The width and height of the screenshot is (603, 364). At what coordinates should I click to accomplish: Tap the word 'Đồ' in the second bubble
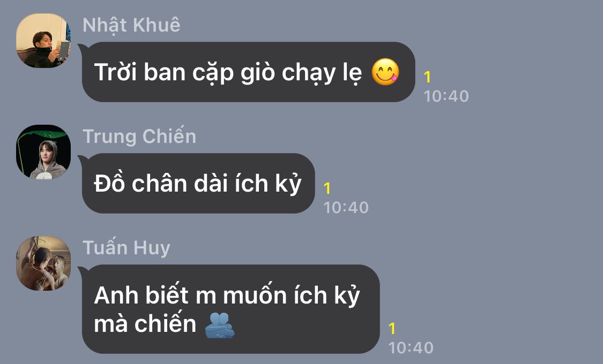click(x=109, y=183)
